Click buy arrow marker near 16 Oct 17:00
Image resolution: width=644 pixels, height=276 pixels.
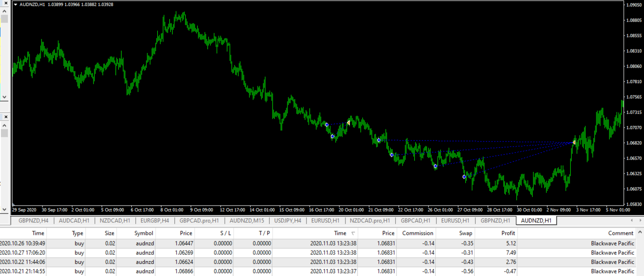(327, 124)
